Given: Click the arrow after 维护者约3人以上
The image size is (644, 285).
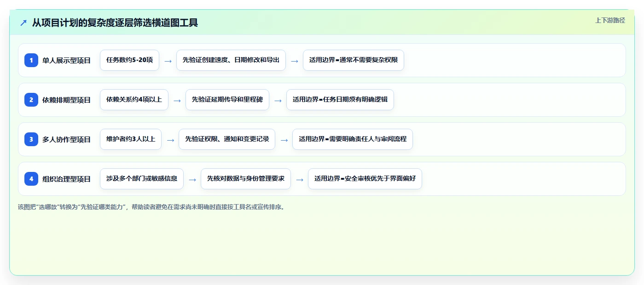Looking at the screenshot, I should [x=170, y=140].
